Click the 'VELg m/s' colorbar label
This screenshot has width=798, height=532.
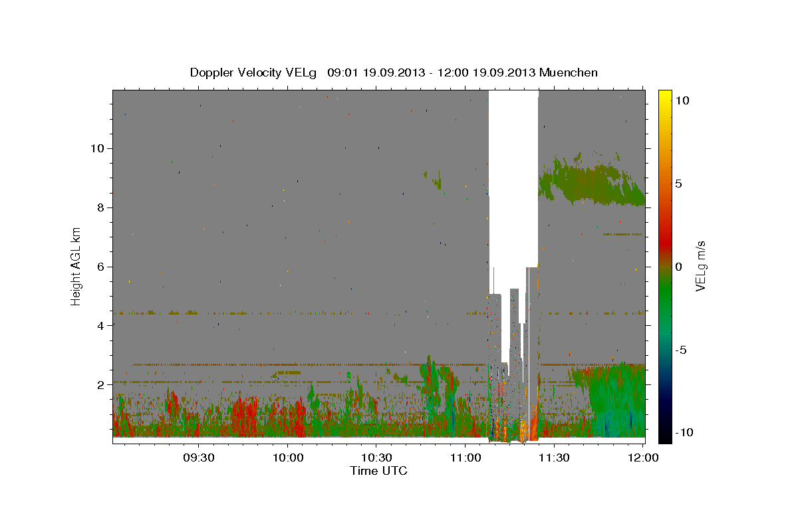pos(700,265)
